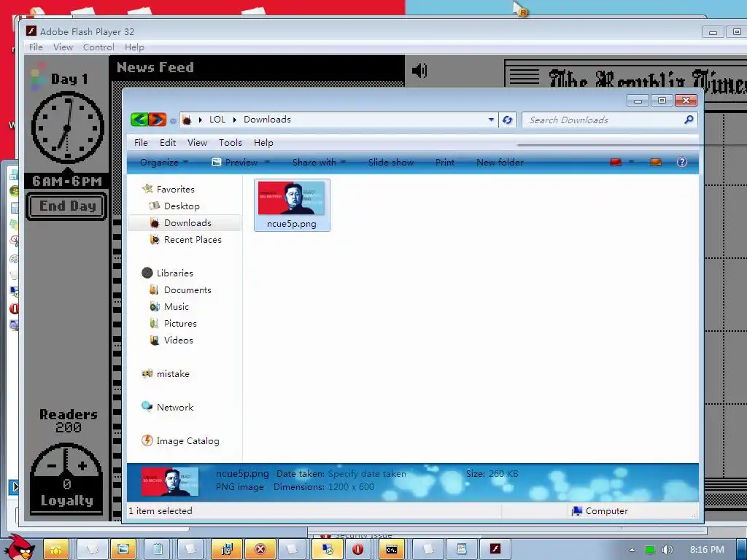The image size is (747, 560).
Task: Open mistake in the navigation pane
Action: 173,374
